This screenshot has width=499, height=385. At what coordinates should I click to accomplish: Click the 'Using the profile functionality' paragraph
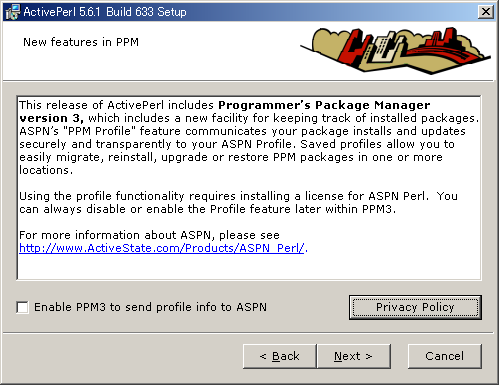(x=238, y=202)
